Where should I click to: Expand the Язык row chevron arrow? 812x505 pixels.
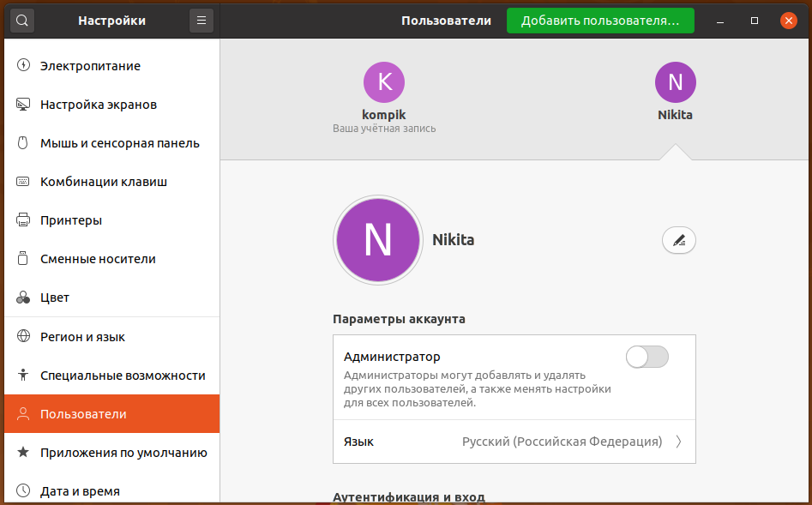pyautogui.click(x=678, y=442)
